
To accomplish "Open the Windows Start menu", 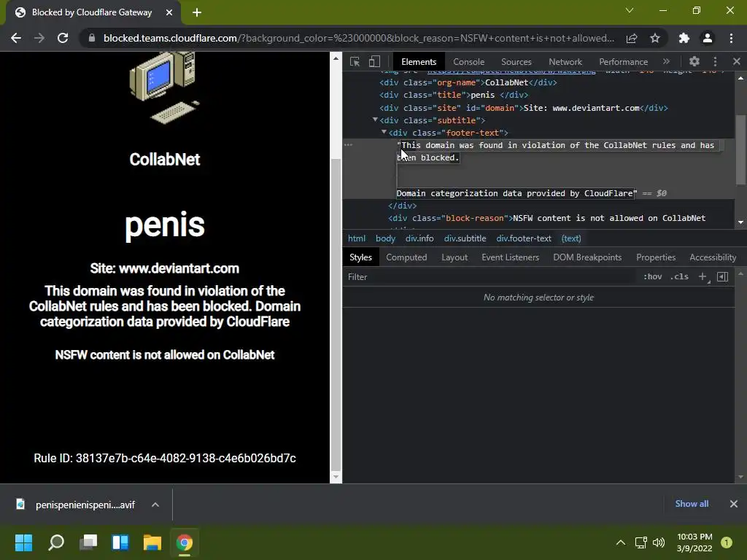I will 23,542.
